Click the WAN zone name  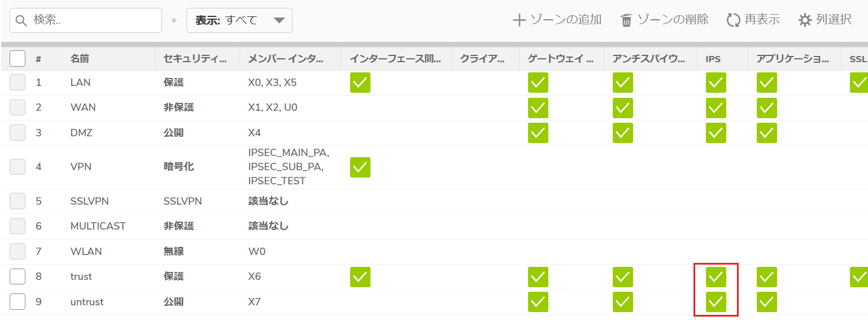pos(82,107)
